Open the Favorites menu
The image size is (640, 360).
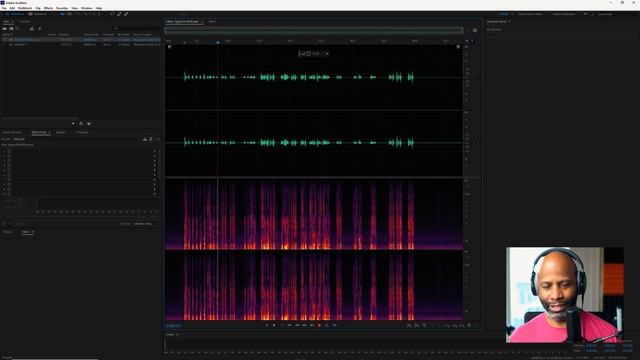coord(62,8)
